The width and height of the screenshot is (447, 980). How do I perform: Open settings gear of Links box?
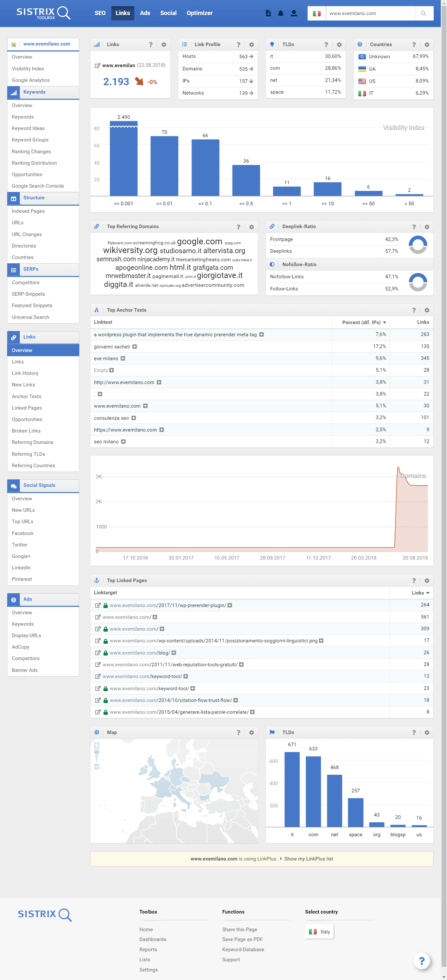click(164, 45)
